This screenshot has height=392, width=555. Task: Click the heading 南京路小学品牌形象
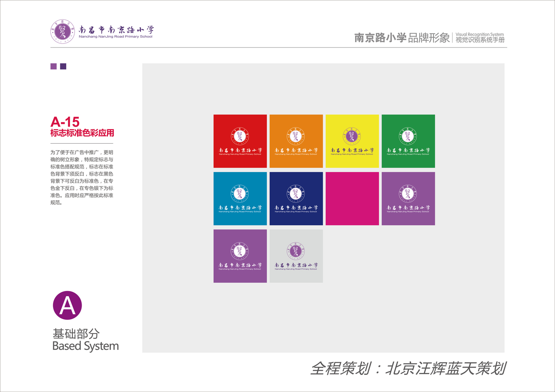tap(402, 38)
